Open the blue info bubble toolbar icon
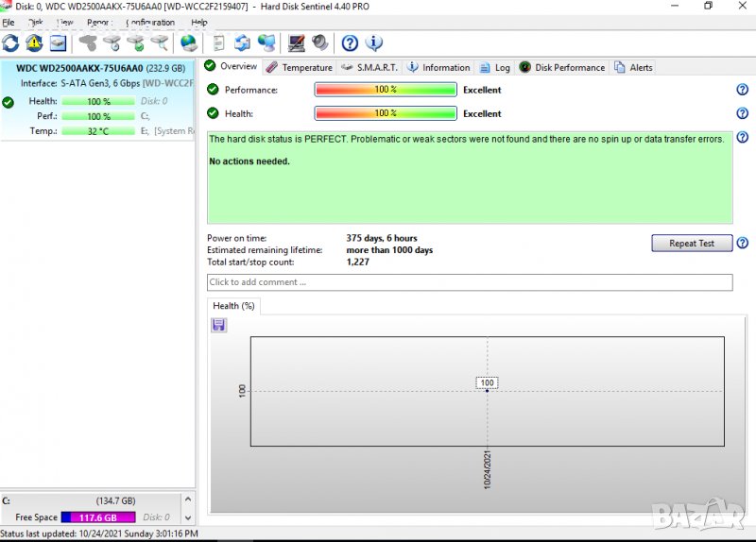756x542 pixels. coord(374,42)
